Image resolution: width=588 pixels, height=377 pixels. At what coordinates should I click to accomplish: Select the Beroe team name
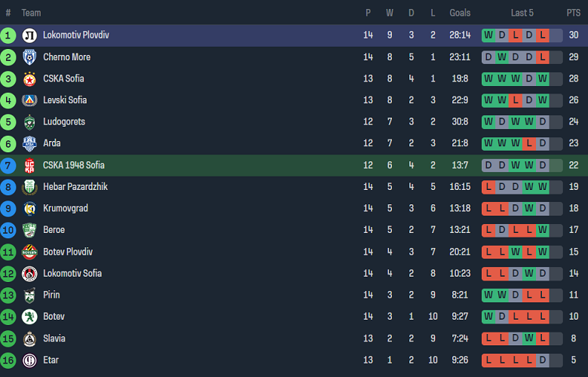54,230
